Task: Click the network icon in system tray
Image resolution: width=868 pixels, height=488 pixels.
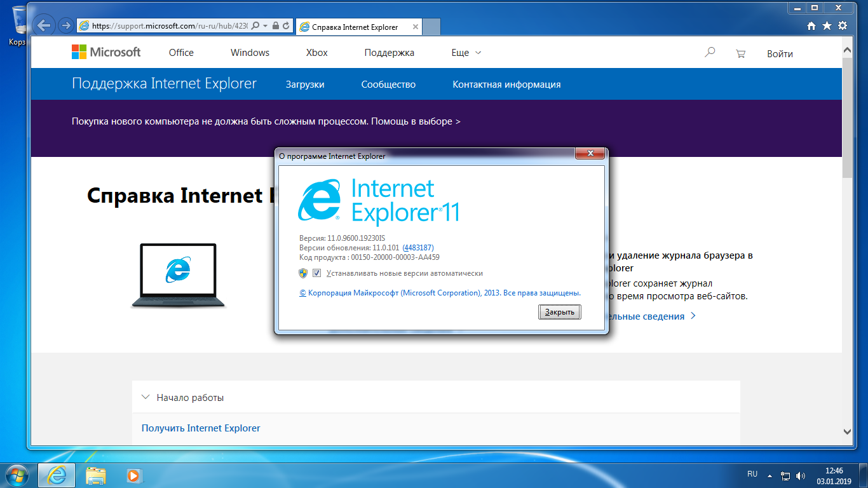Action: [785, 475]
